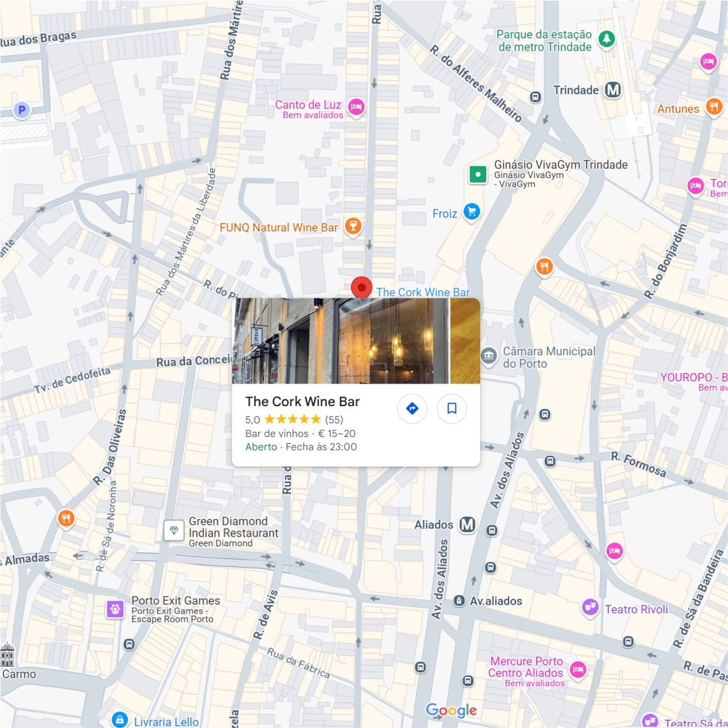Open The Cork Wine Bar card title
Screen dimensions: 728x728
(302, 401)
